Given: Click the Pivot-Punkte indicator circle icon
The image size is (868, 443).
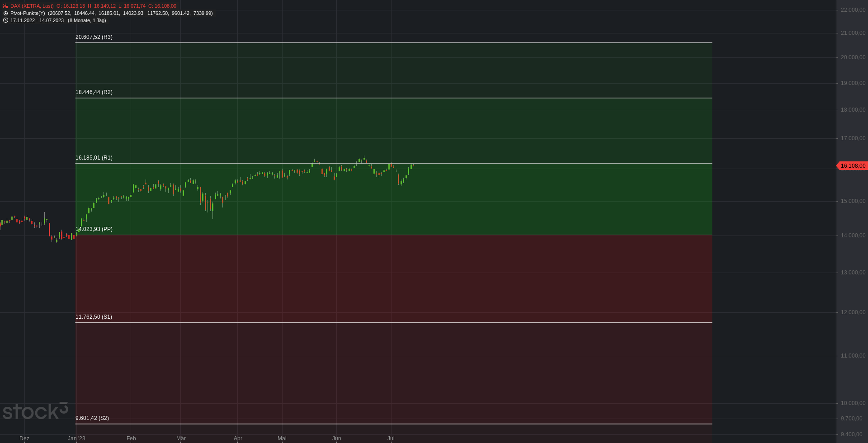Looking at the screenshot, I should pyautogui.click(x=5, y=13).
